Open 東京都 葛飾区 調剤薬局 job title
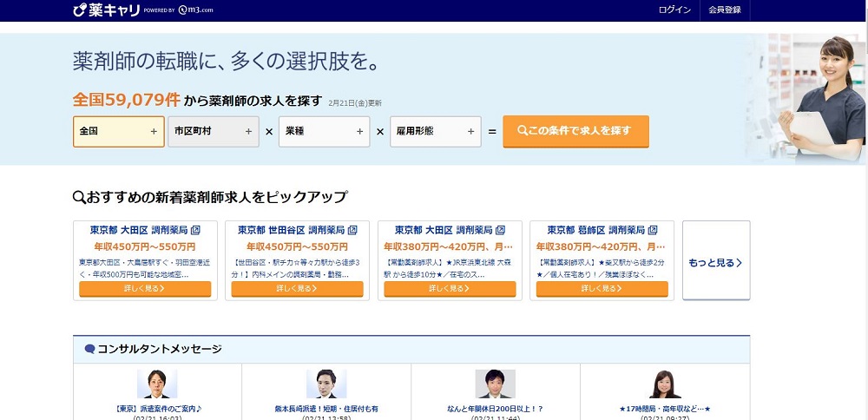This screenshot has width=868, height=420. coord(596,230)
